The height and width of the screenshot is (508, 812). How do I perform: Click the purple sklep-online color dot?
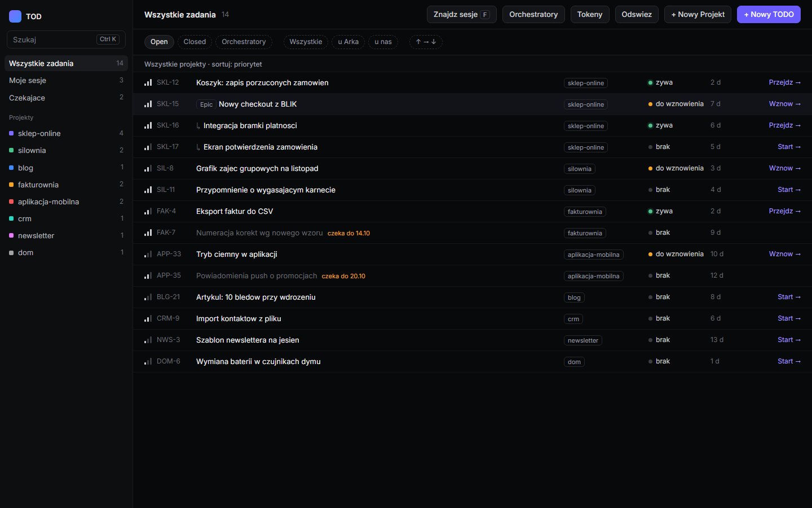coord(11,133)
